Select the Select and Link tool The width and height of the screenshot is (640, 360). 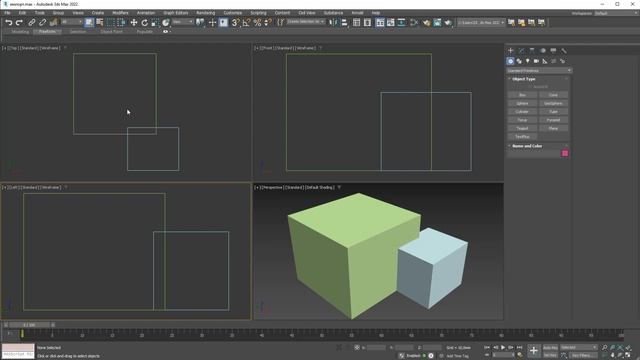(32, 22)
